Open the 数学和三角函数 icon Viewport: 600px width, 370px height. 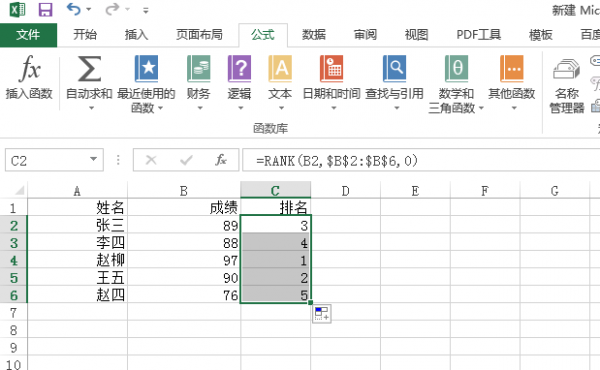pos(456,68)
